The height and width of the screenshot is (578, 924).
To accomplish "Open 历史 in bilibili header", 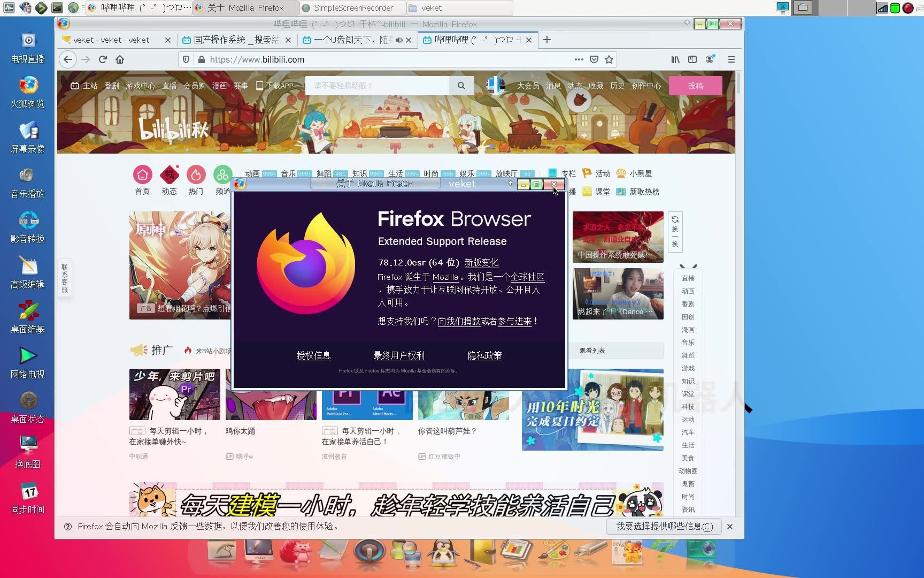I will pos(617,86).
